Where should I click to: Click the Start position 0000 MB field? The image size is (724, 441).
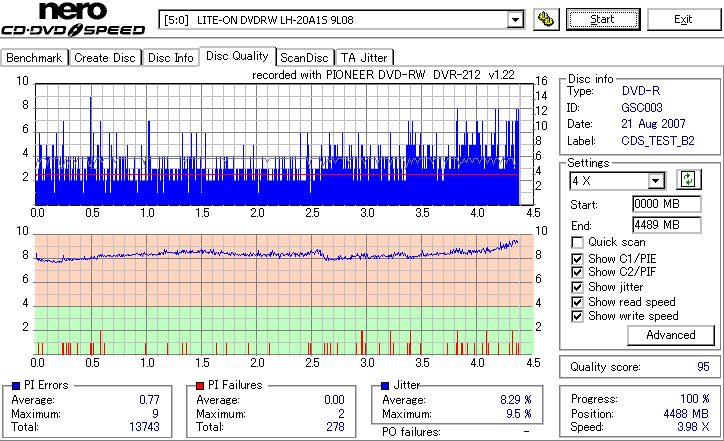[x=666, y=204]
